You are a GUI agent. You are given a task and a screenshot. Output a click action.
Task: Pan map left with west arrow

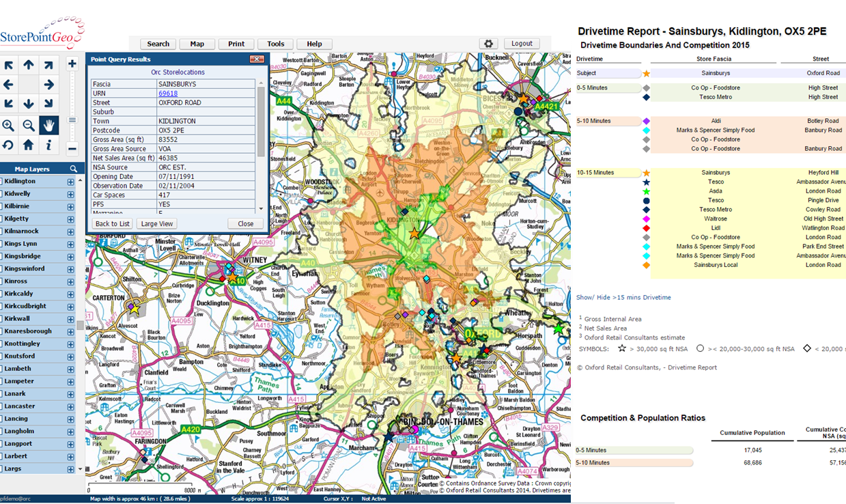(x=8, y=85)
